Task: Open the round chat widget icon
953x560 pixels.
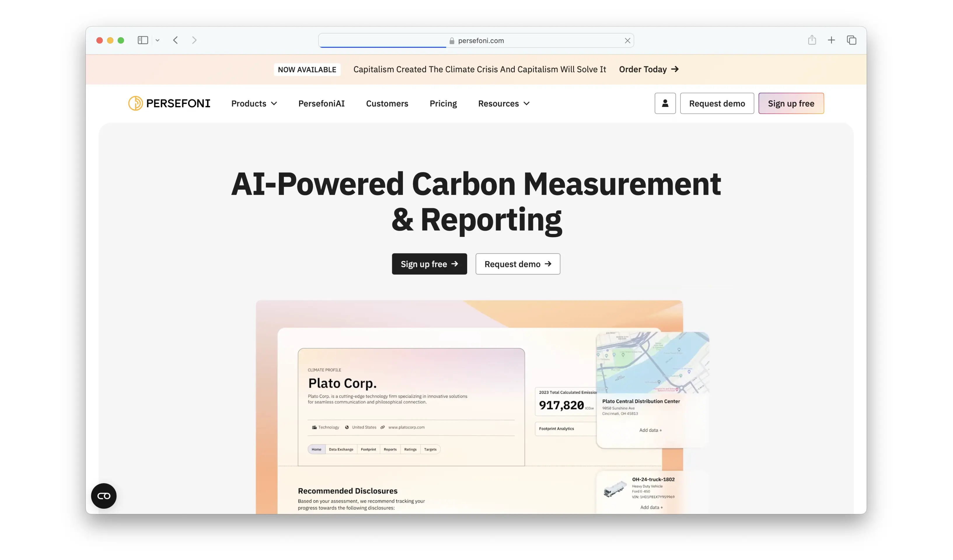Action: click(x=104, y=496)
